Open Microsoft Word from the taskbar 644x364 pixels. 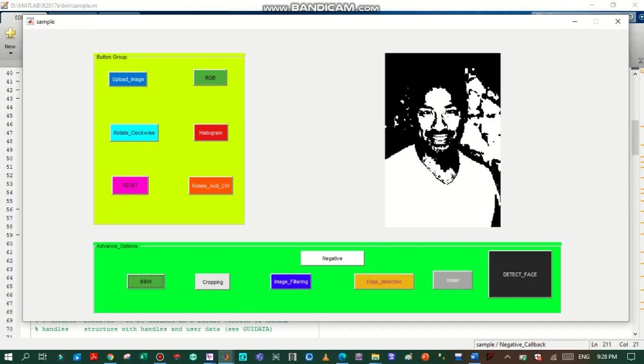[475, 357]
